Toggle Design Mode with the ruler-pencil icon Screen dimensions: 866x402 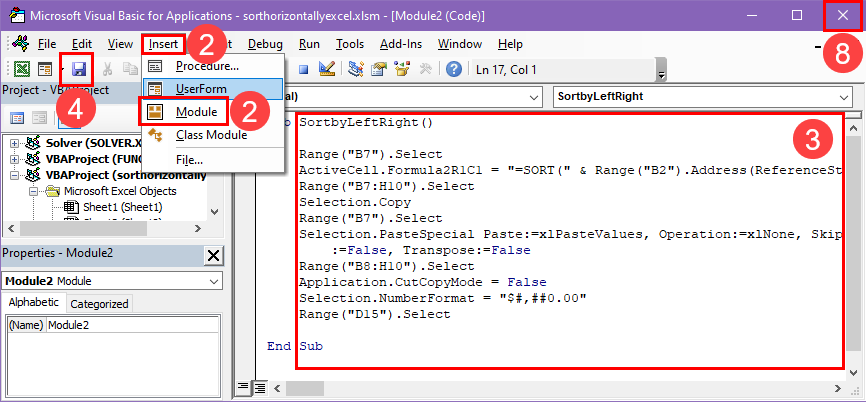(328, 69)
